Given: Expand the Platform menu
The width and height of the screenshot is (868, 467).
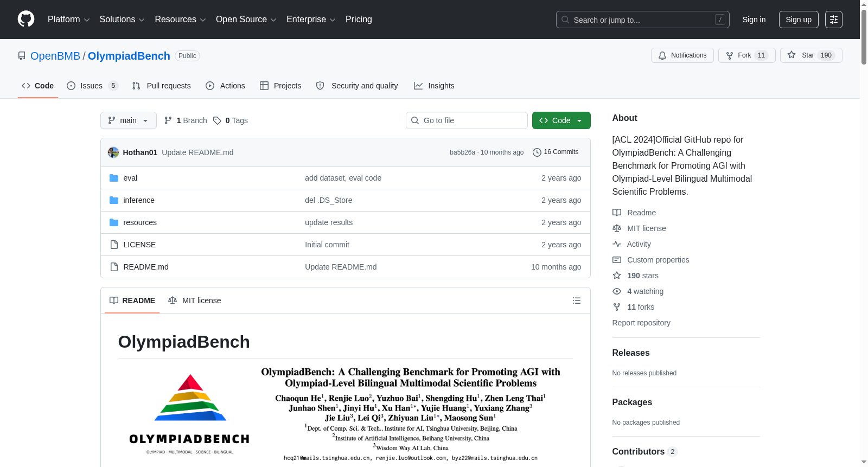Looking at the screenshot, I should tap(69, 20).
